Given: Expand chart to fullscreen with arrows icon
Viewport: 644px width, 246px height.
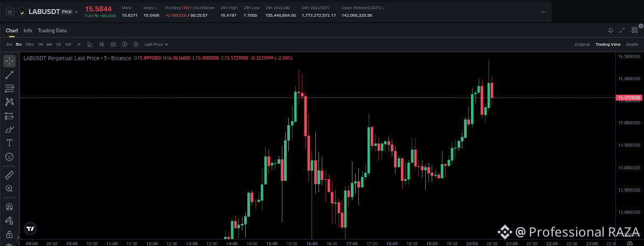Looking at the screenshot, I should click(622, 30).
